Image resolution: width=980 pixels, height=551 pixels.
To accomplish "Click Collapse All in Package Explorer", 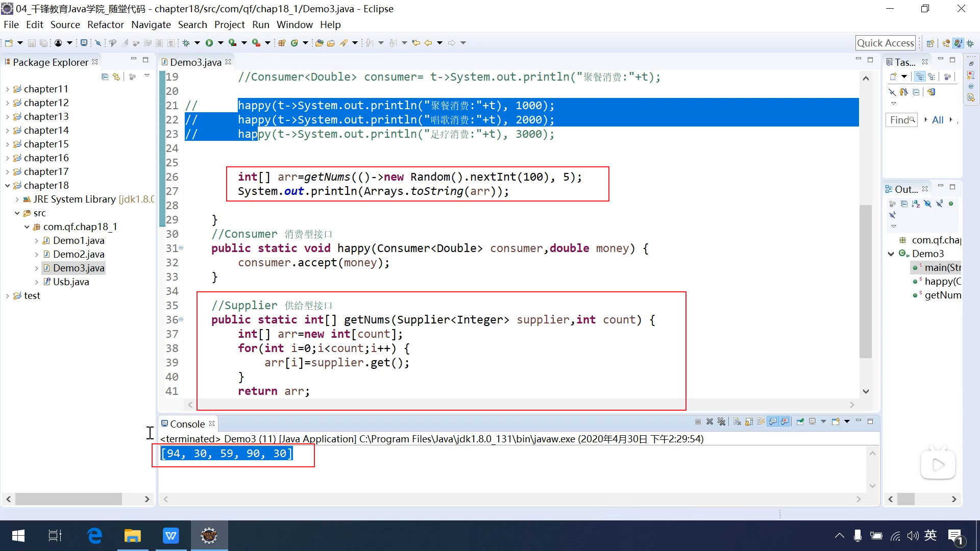I will (105, 77).
